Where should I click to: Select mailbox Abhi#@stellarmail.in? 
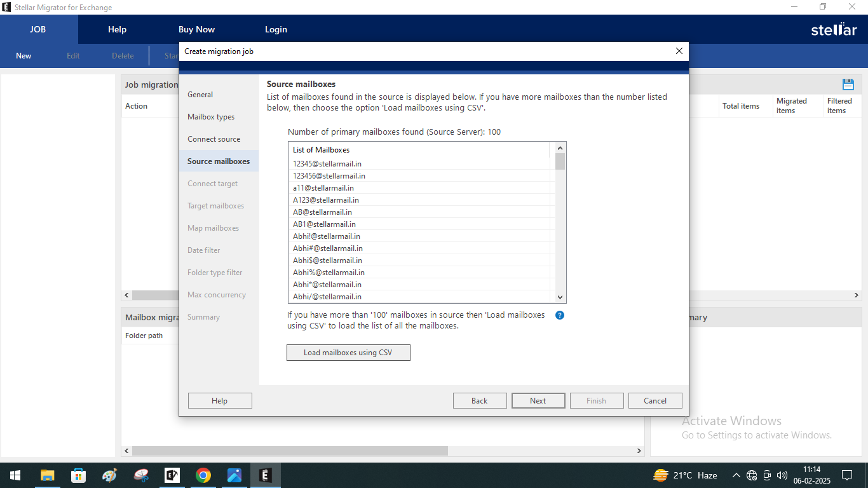[421, 248]
